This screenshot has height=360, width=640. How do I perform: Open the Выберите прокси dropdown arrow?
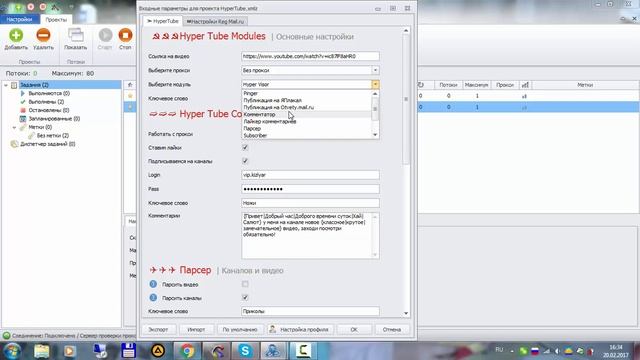375,70
